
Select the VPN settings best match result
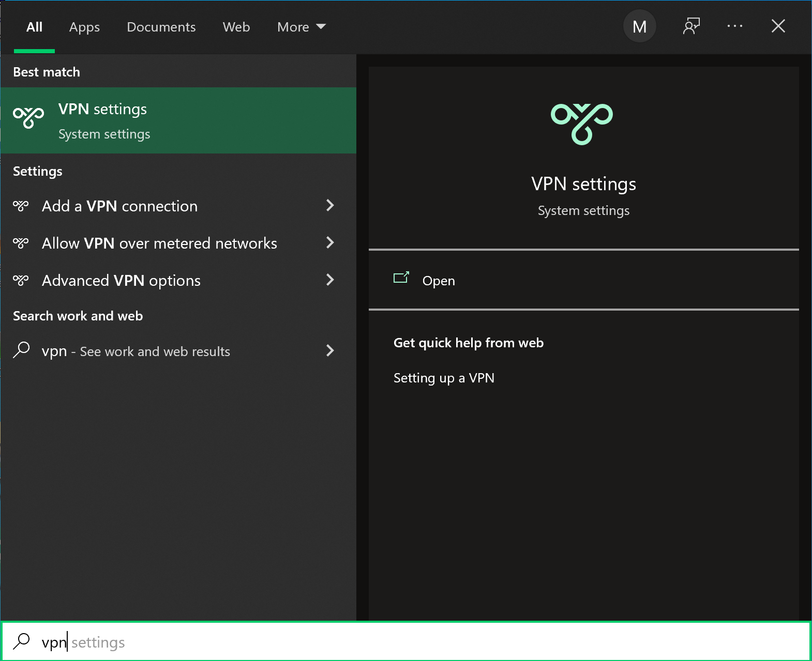pos(178,120)
